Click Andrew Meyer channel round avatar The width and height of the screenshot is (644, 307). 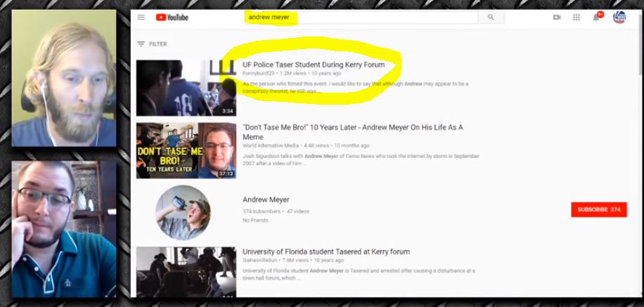pyautogui.click(x=183, y=213)
